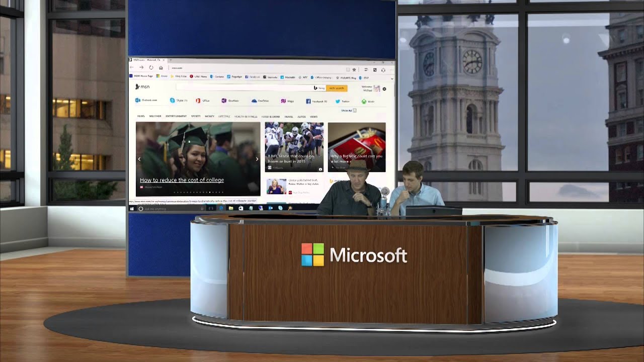644x362 pixels.
Task: Open 'How to reduce the cost of college'
Action: (182, 180)
